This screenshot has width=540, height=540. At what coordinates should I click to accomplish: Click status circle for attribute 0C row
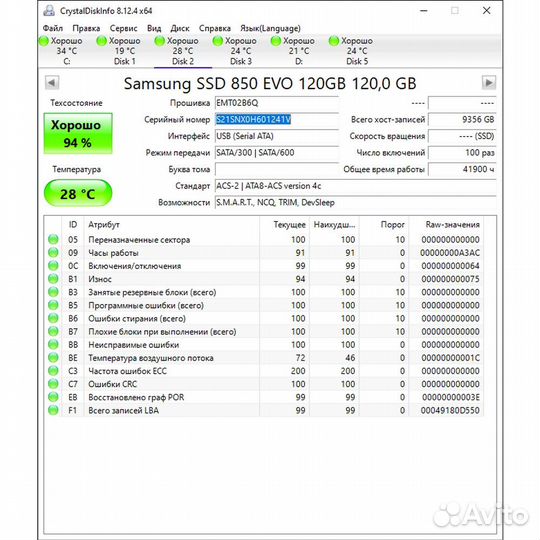point(53,266)
